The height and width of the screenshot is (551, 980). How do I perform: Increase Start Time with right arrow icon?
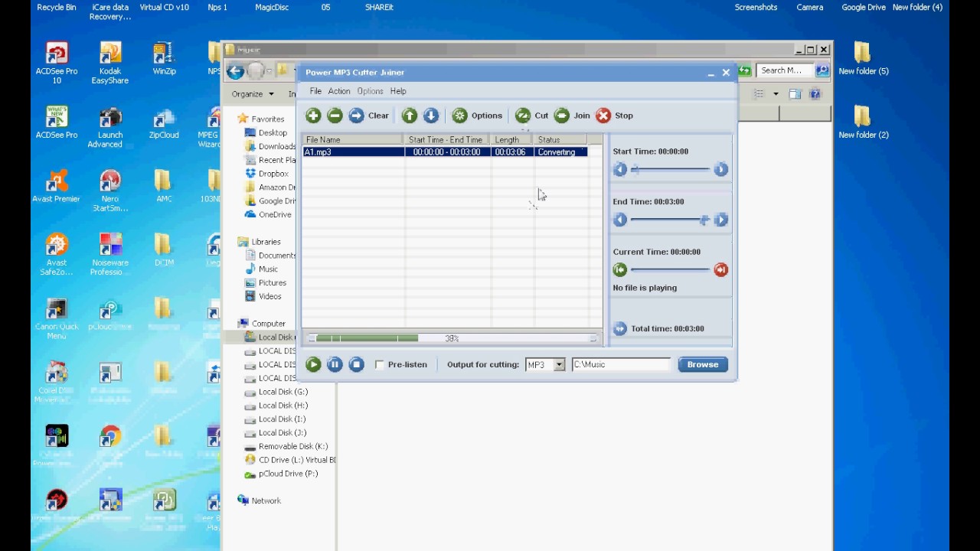(720, 170)
